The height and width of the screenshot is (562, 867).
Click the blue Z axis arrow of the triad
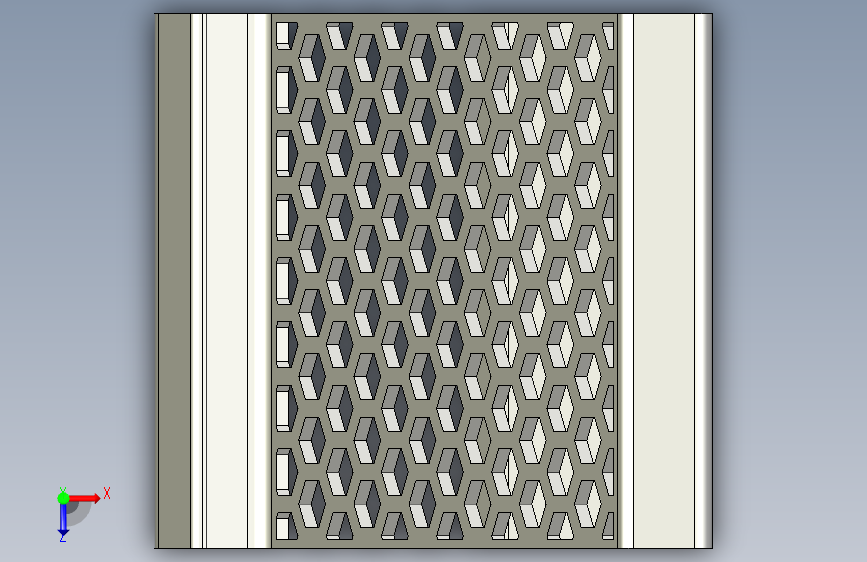(63, 520)
